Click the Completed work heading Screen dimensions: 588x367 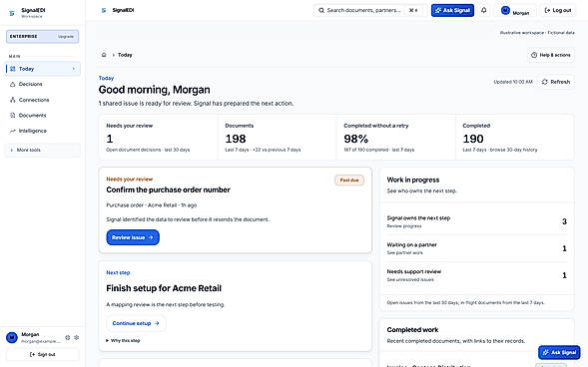tap(412, 330)
